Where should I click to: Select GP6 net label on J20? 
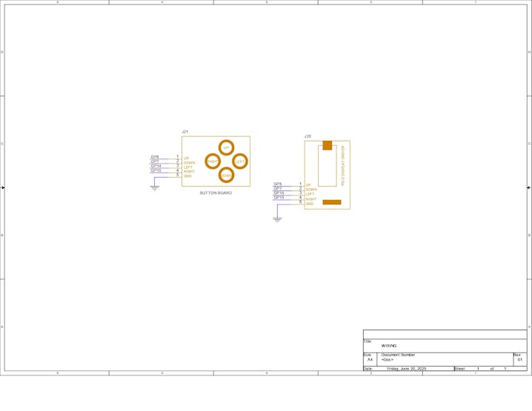tap(278, 184)
